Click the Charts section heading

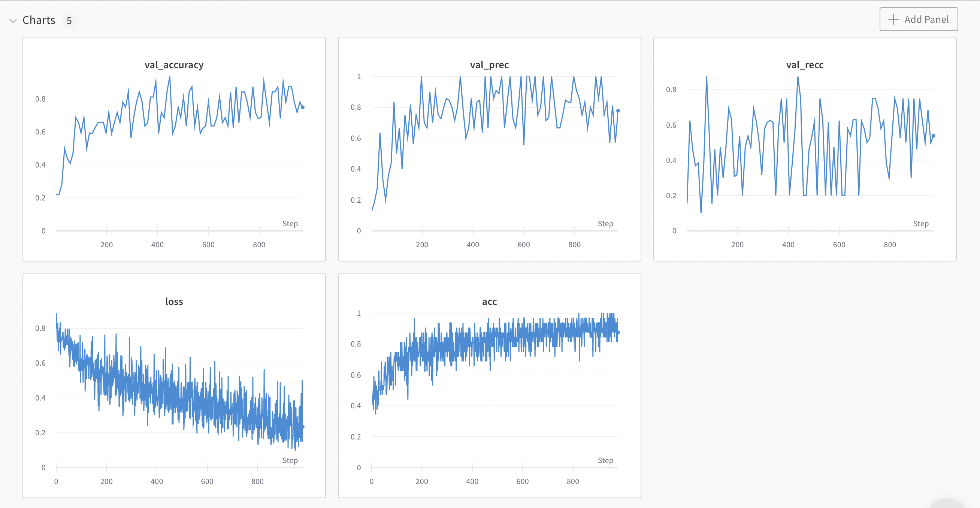click(x=39, y=20)
